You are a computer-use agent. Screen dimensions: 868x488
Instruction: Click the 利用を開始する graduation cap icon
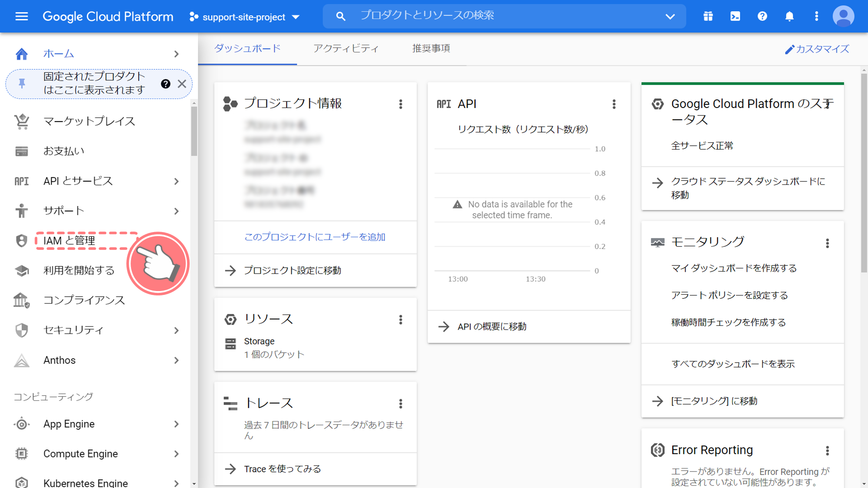coord(21,271)
